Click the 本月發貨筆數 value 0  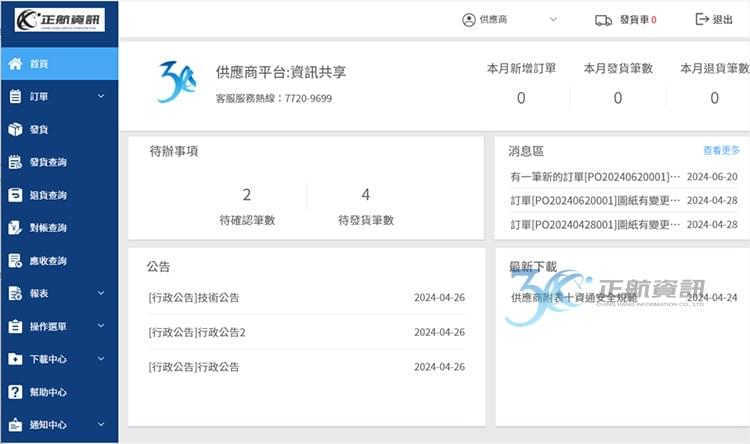click(618, 98)
